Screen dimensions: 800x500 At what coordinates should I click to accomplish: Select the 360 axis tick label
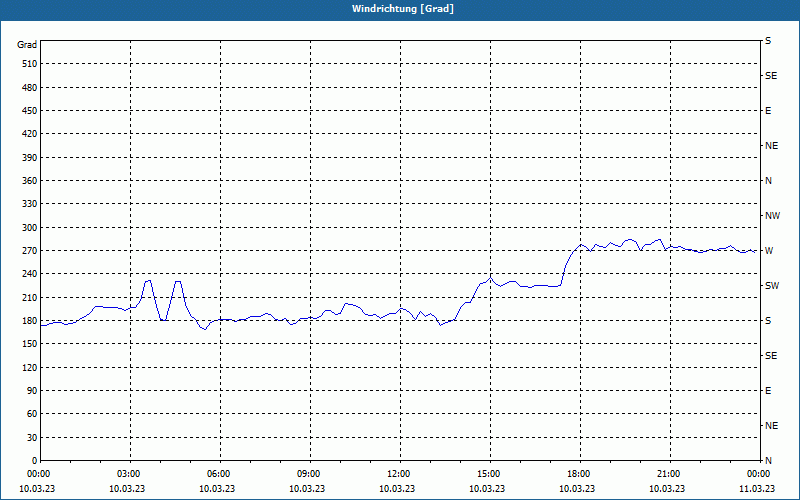point(30,181)
